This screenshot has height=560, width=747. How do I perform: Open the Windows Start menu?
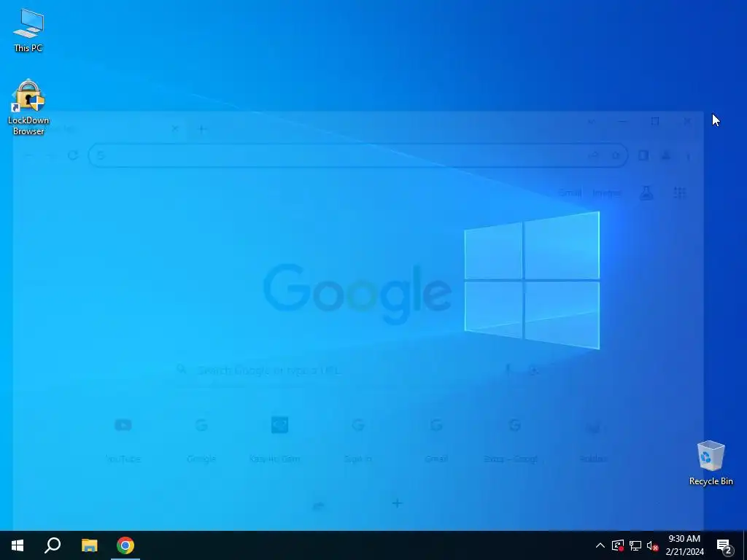(x=18, y=545)
